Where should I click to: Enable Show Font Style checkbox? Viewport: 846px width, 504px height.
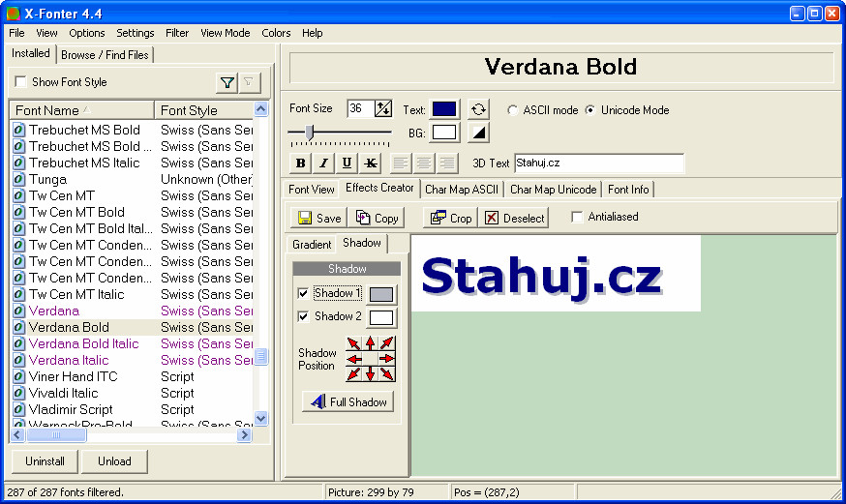pos(20,82)
